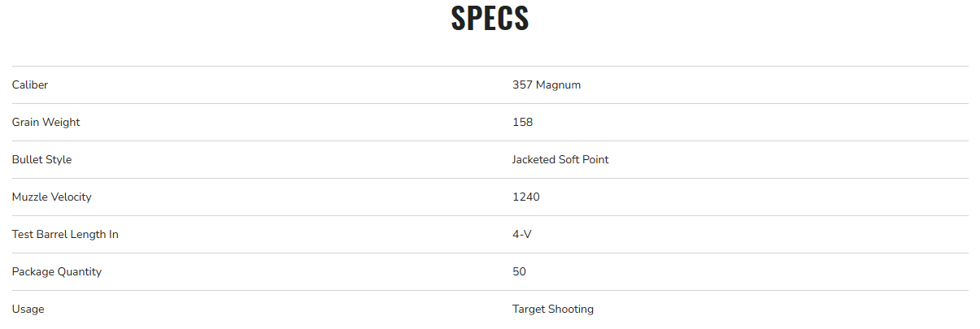Click the Package Quantity label

point(57,271)
